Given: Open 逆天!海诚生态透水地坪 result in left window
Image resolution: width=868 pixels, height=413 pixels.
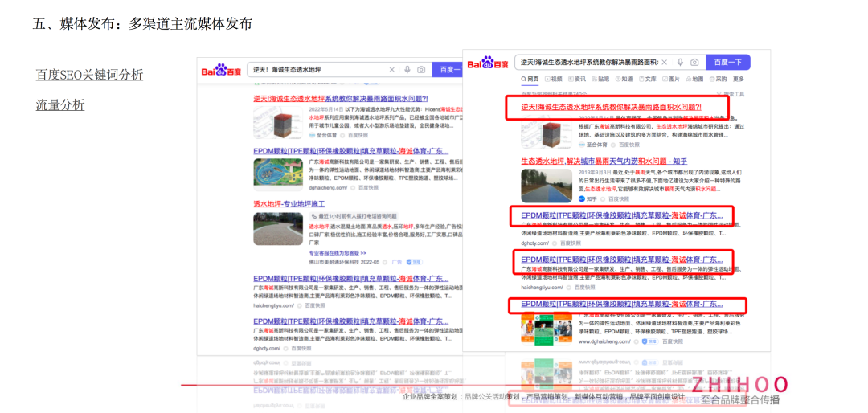Looking at the screenshot, I should click(341, 99).
